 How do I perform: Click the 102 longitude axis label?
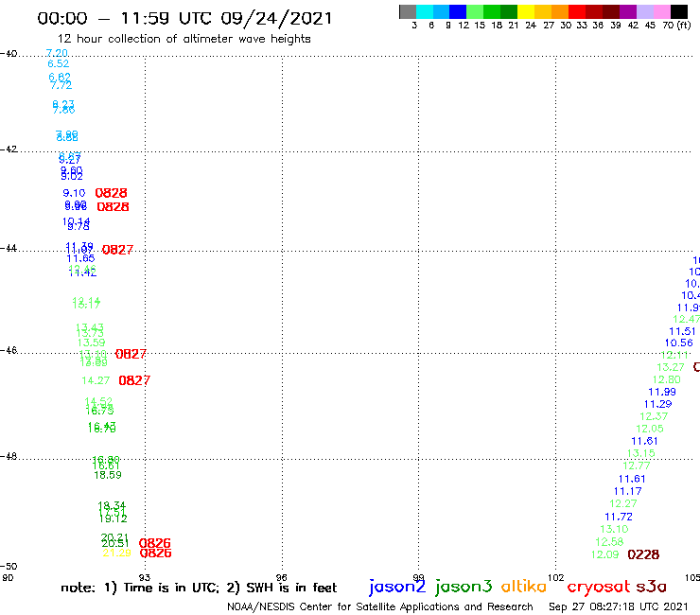556,578
